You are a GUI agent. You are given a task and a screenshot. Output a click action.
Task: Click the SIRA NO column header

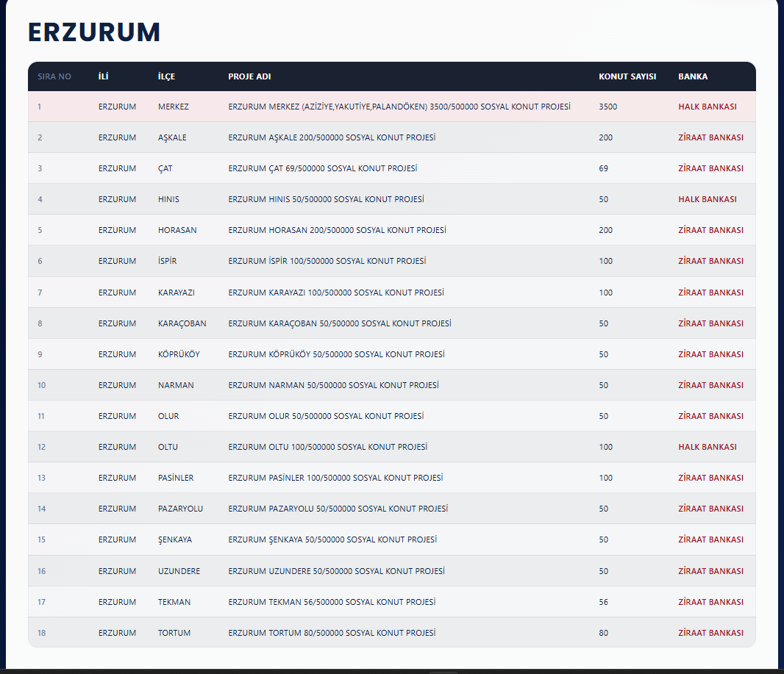(x=54, y=76)
